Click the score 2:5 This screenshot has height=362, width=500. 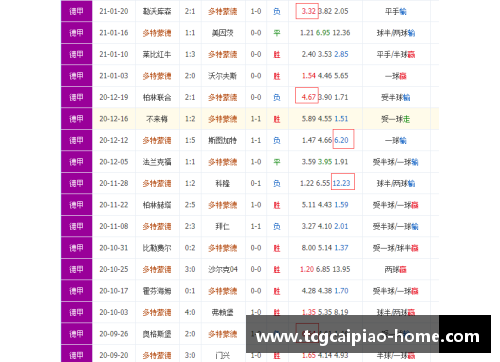[190, 205]
